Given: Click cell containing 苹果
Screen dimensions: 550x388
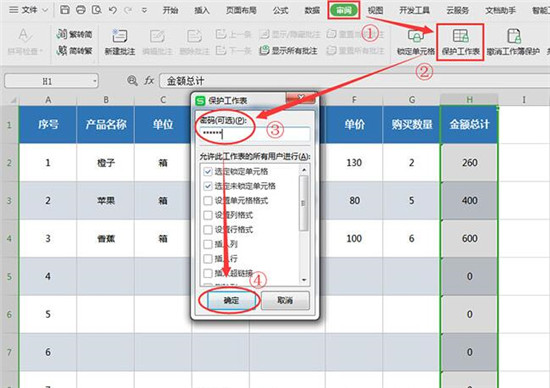Looking at the screenshot, I should [106, 201].
